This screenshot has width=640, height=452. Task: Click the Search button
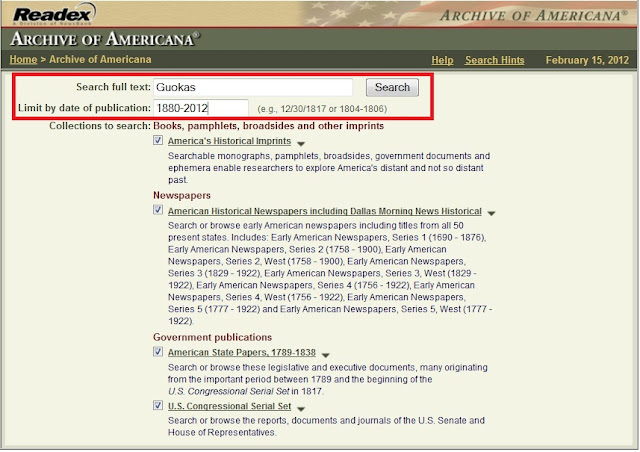[392, 87]
